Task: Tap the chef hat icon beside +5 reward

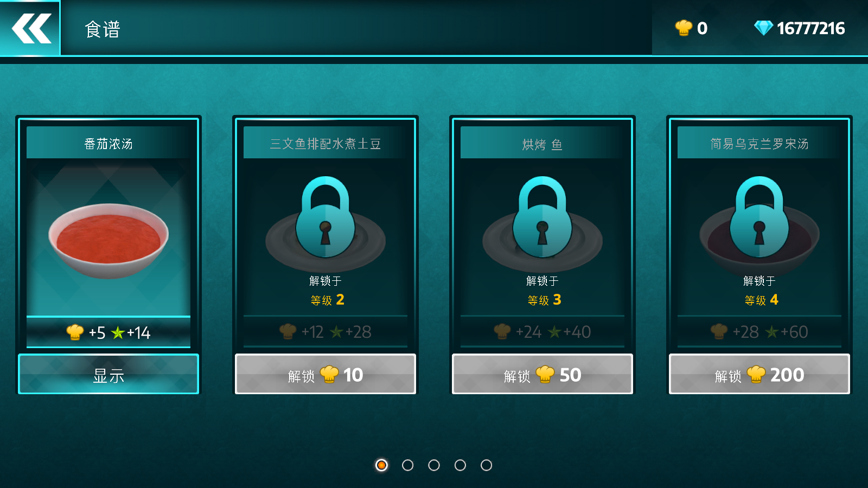Action: (75, 332)
